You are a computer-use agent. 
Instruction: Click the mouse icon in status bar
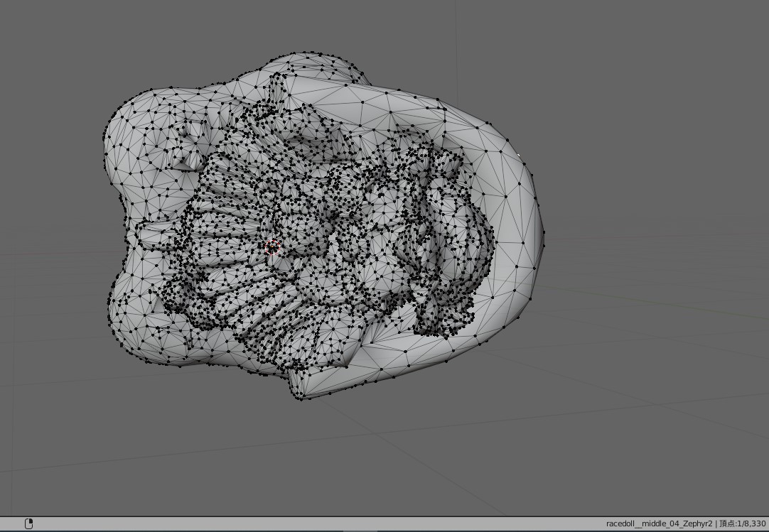coord(28,523)
